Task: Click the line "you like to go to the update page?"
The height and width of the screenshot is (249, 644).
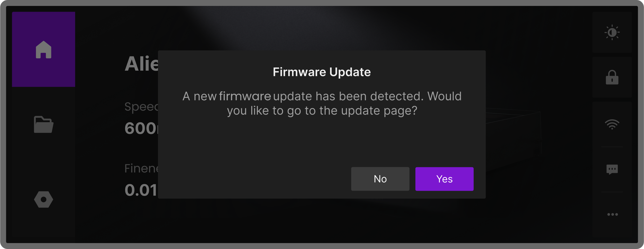Action: pyautogui.click(x=322, y=111)
